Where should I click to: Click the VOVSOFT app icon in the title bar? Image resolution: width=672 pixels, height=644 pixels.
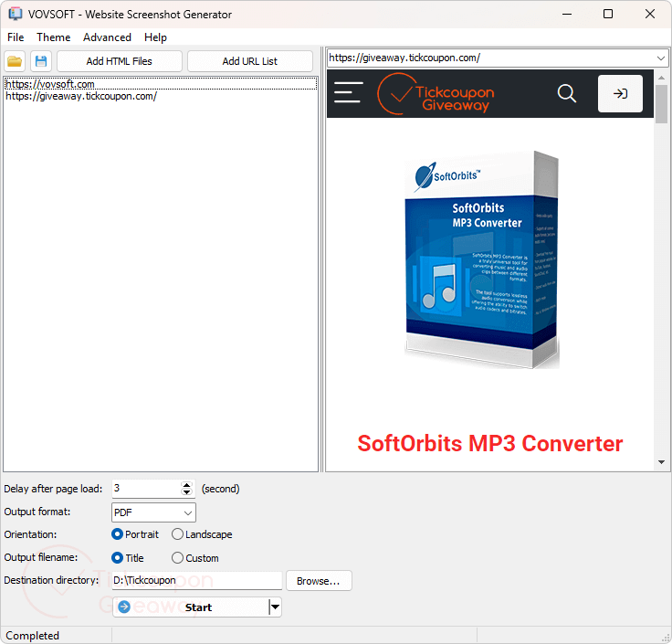point(16,14)
